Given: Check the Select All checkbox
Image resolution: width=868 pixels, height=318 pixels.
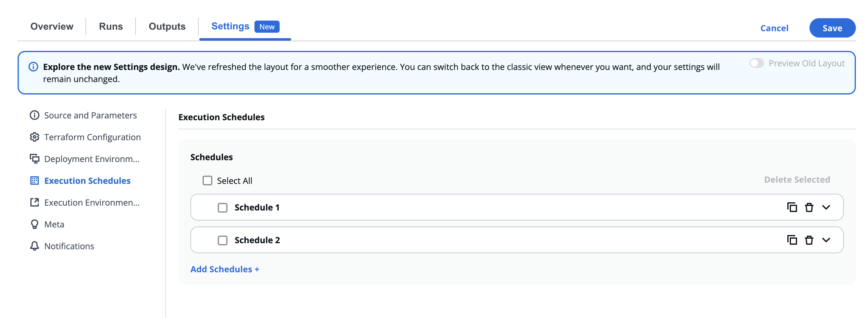Looking at the screenshot, I should [207, 181].
